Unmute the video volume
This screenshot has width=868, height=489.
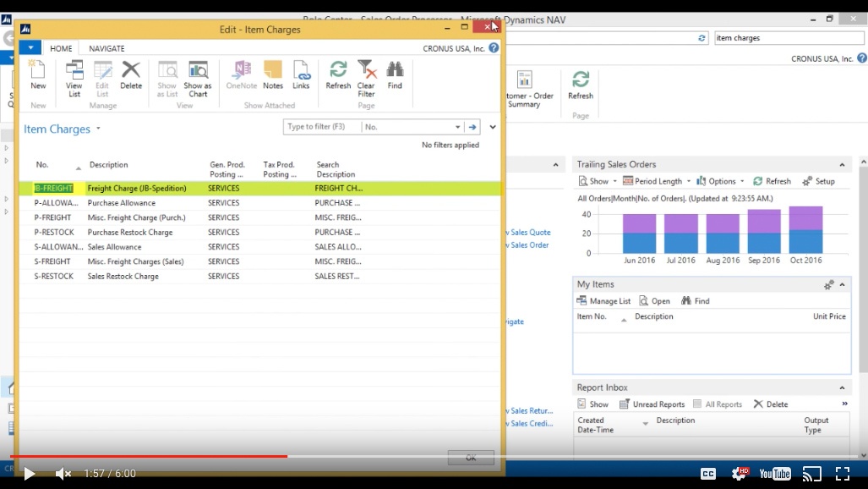63,474
